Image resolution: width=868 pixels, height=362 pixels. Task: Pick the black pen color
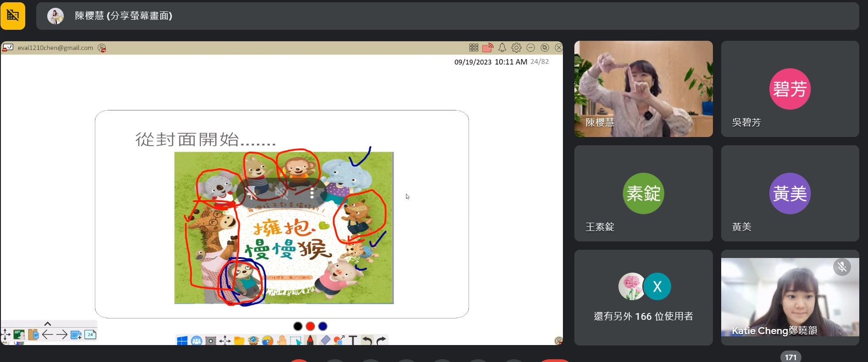pos(298,326)
